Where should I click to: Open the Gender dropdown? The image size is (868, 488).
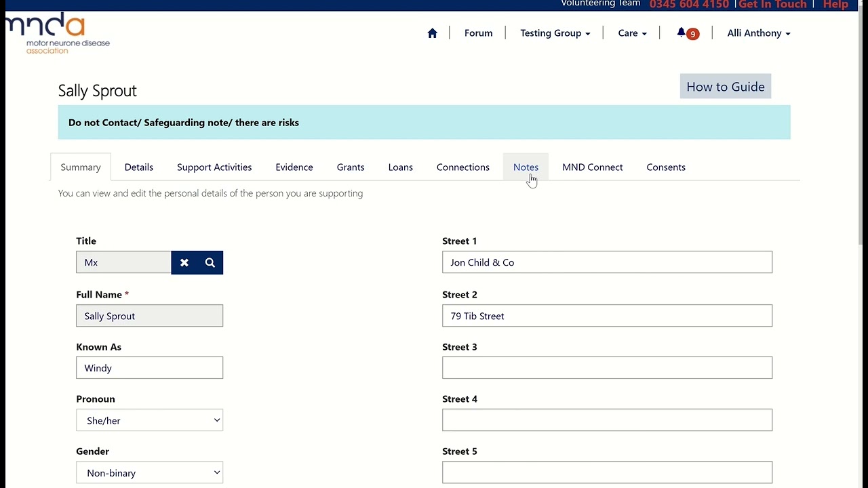pos(149,472)
